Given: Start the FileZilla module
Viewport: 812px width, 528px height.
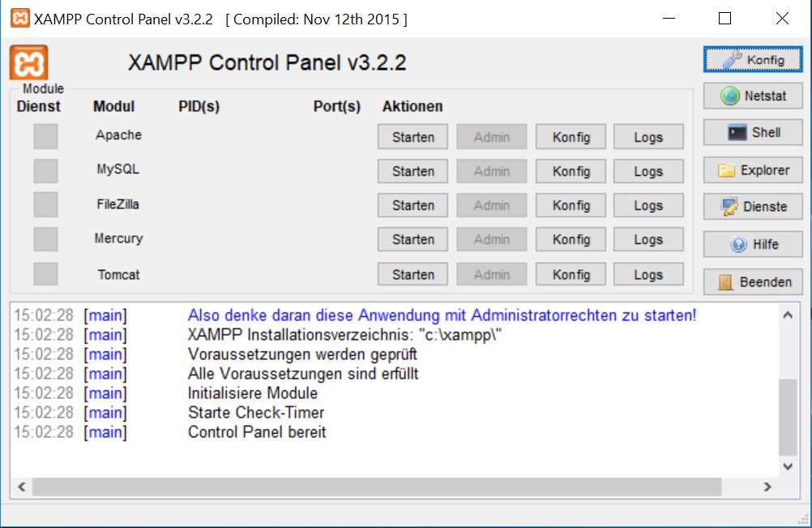Looking at the screenshot, I should coord(412,205).
